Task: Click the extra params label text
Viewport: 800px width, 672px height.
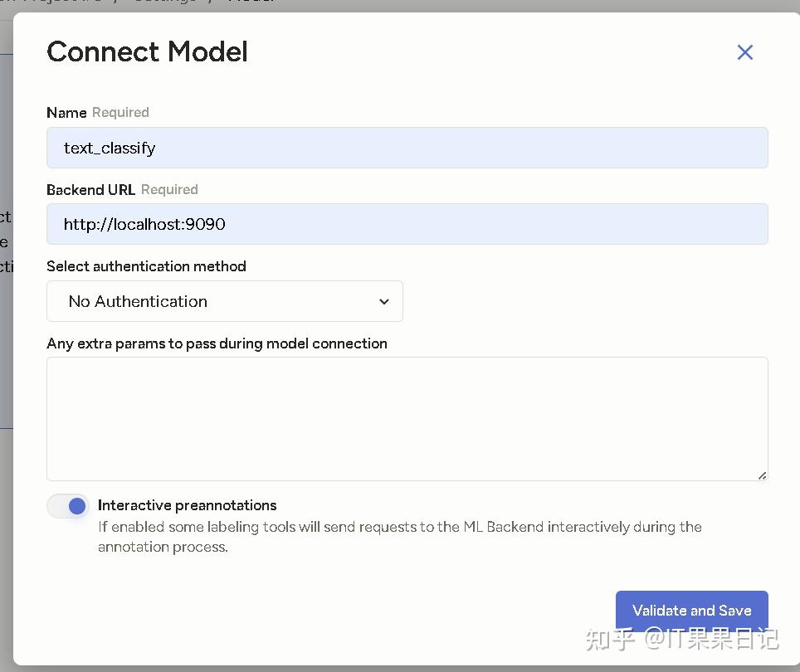Action: [217, 343]
